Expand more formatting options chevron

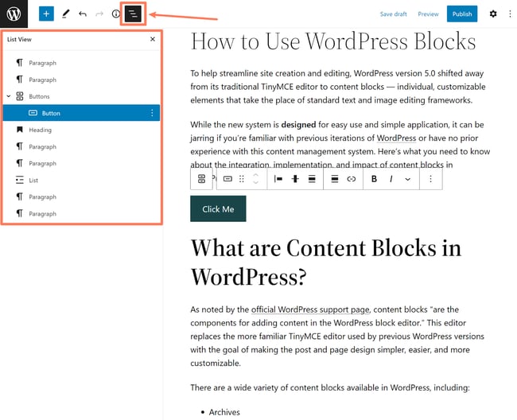408,179
